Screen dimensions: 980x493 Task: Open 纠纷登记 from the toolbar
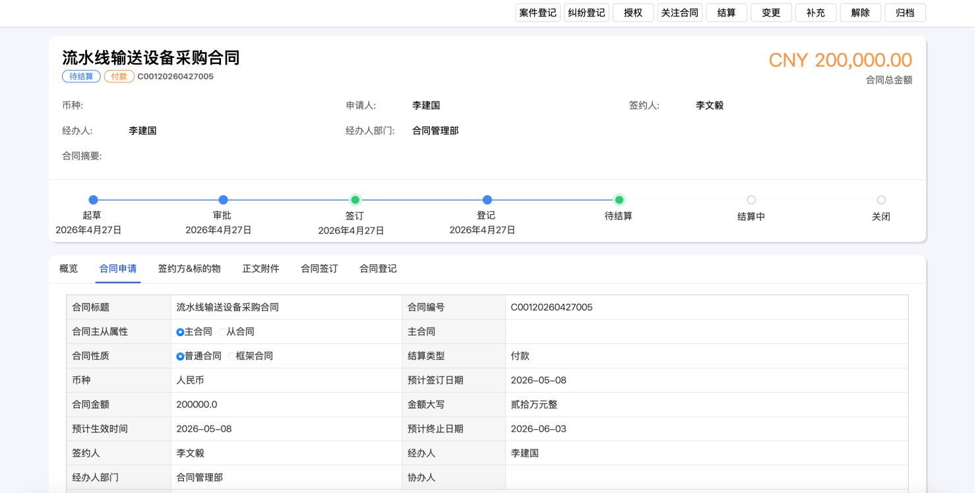(586, 13)
